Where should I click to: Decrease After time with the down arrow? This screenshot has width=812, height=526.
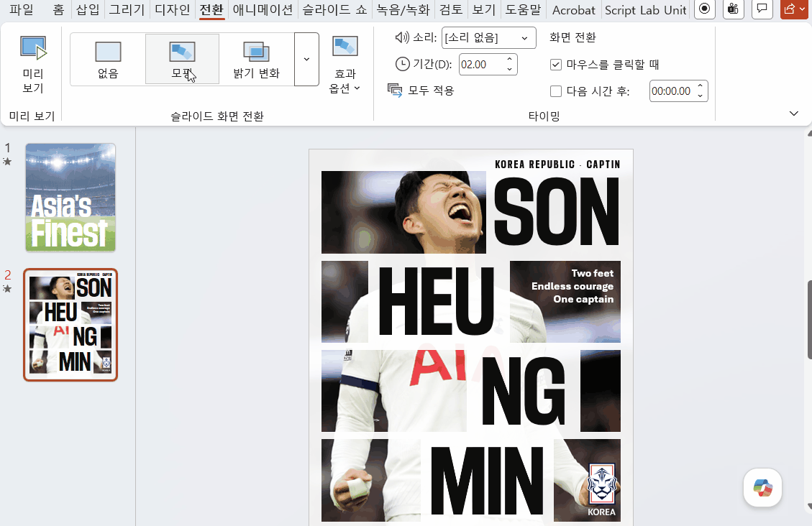(700, 96)
